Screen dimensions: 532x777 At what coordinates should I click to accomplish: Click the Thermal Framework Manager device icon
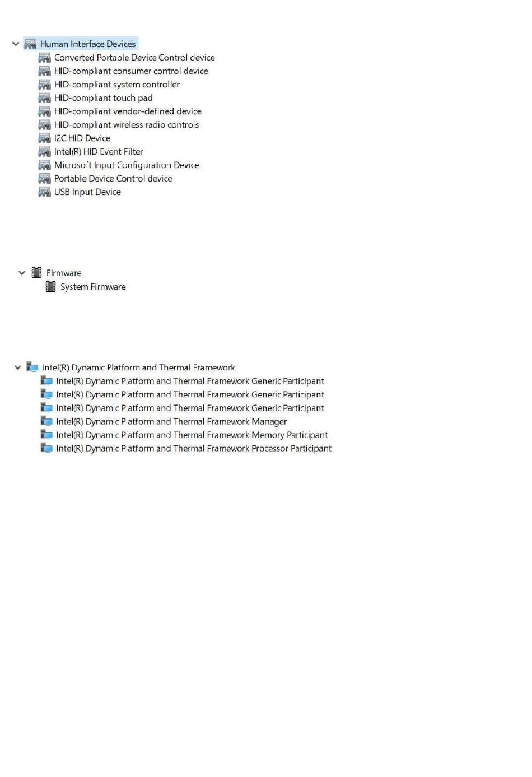(x=46, y=421)
